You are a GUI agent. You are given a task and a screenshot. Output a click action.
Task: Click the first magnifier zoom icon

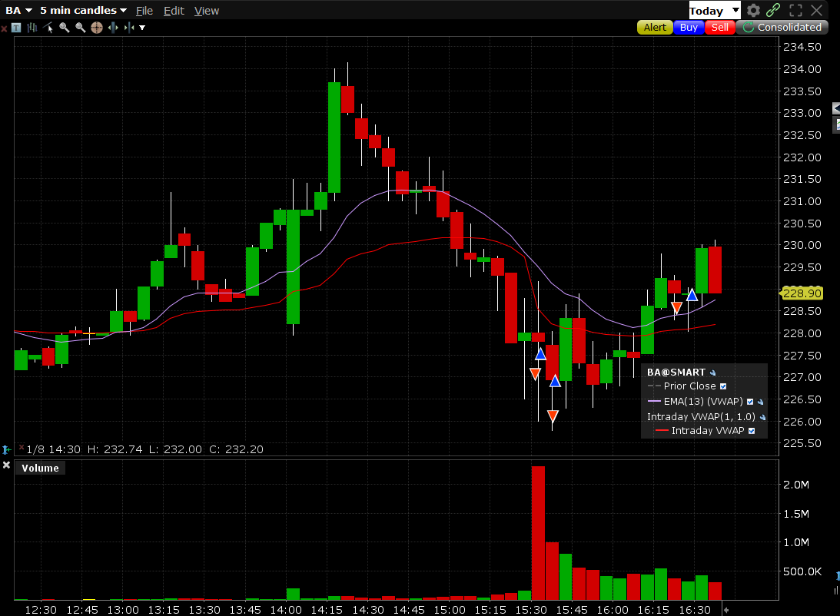pos(65,28)
